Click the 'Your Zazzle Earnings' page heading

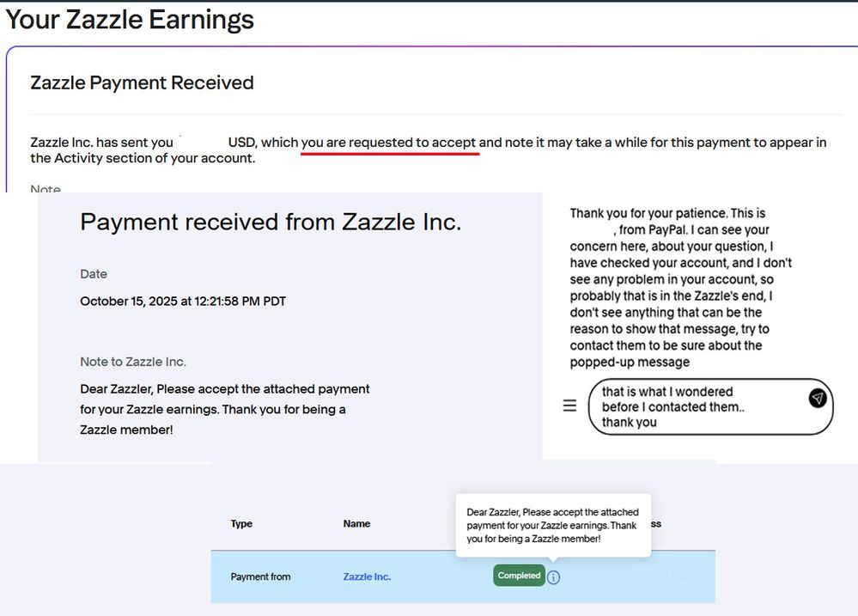[130, 20]
